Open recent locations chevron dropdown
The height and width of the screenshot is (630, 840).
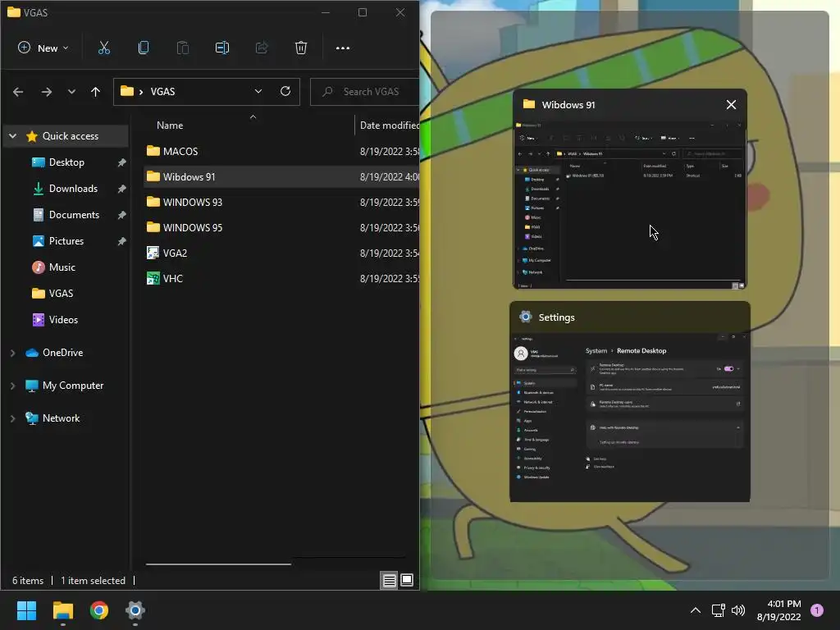71,92
